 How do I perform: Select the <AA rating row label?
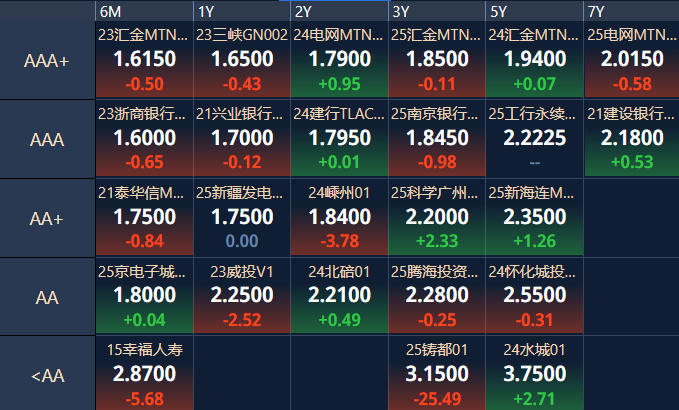[47, 376]
